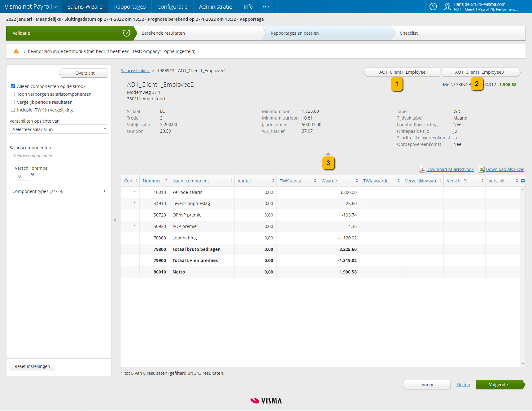Viewport: 532px width, 411px height.
Task: Click the warning triangle in testmodus banner
Action: point(16,51)
